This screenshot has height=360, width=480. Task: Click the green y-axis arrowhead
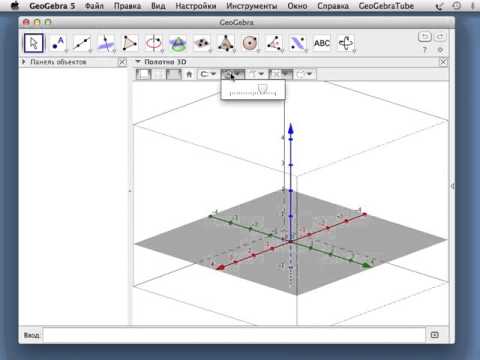point(366,265)
